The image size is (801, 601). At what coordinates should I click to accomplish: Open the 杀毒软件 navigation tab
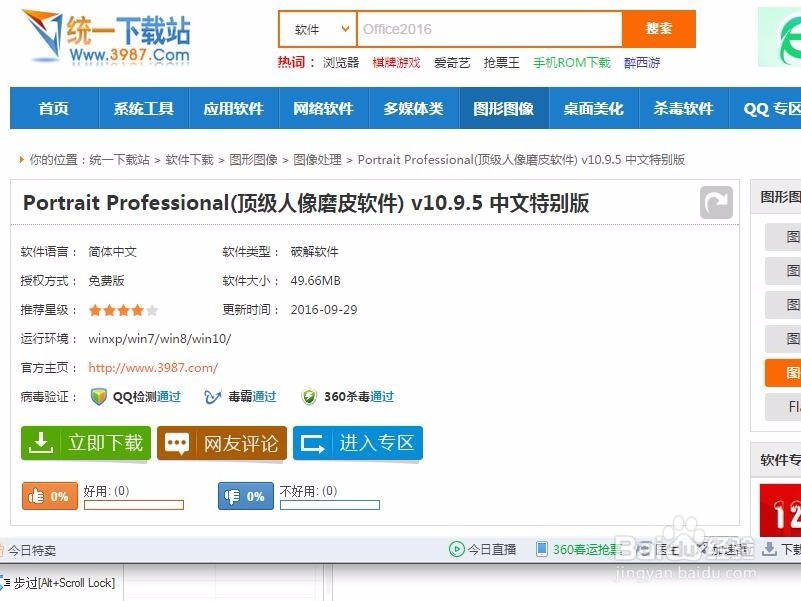click(684, 108)
